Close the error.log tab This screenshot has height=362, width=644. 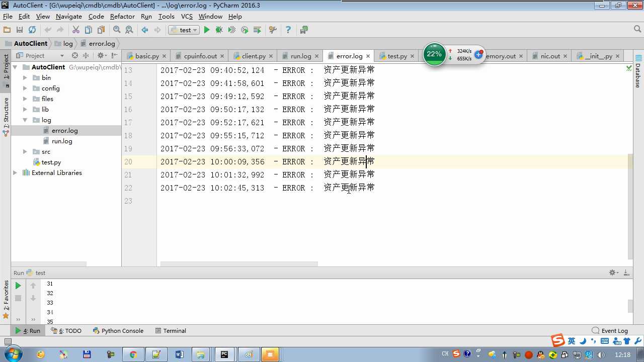[x=368, y=56]
